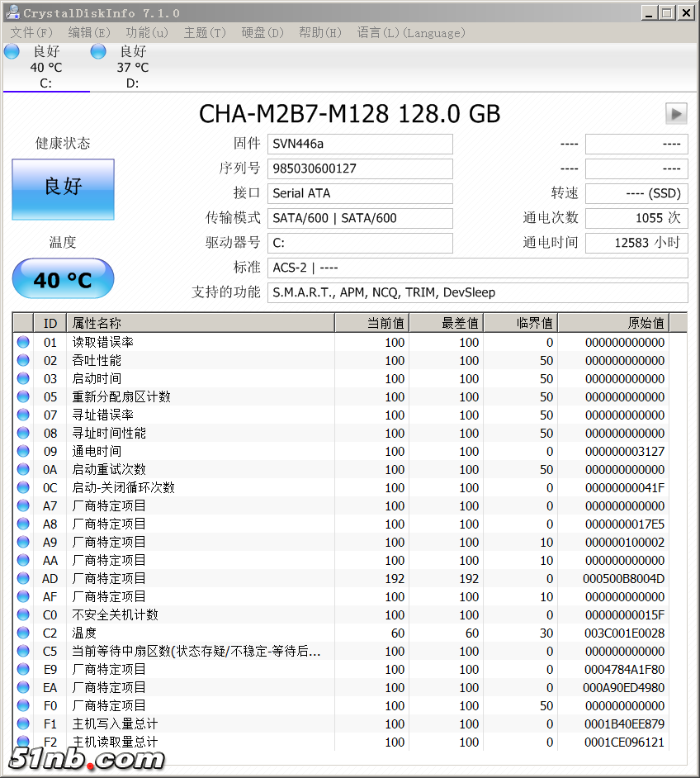Open the 文件(F) menu
Viewport: 700px width, 778px height.
coord(31,33)
